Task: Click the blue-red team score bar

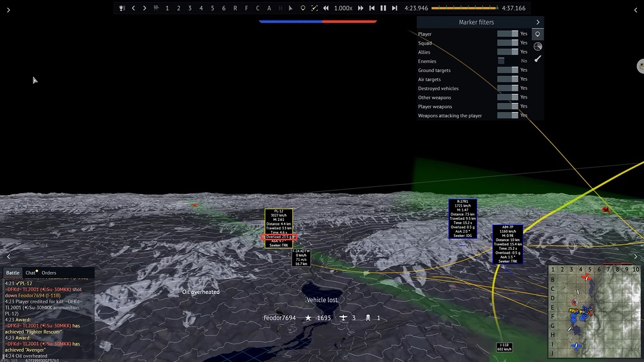Action: pos(318,21)
